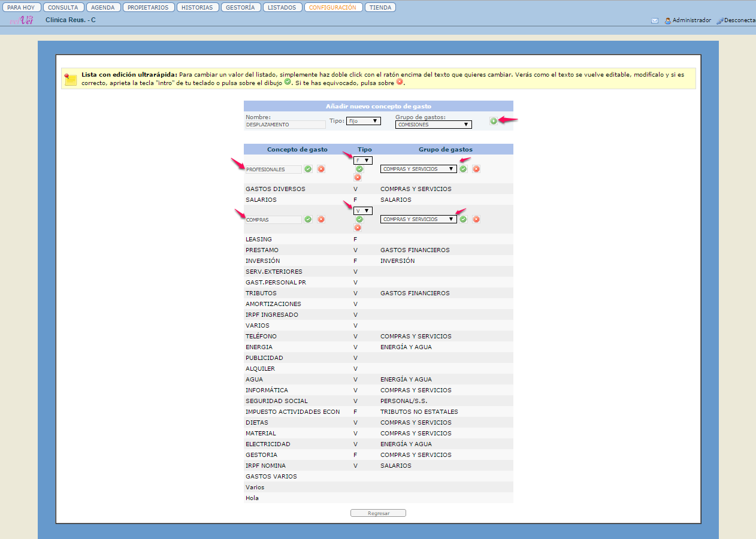
Task: Cancel the PROFESIONALES name edit with red X
Action: (x=321, y=169)
